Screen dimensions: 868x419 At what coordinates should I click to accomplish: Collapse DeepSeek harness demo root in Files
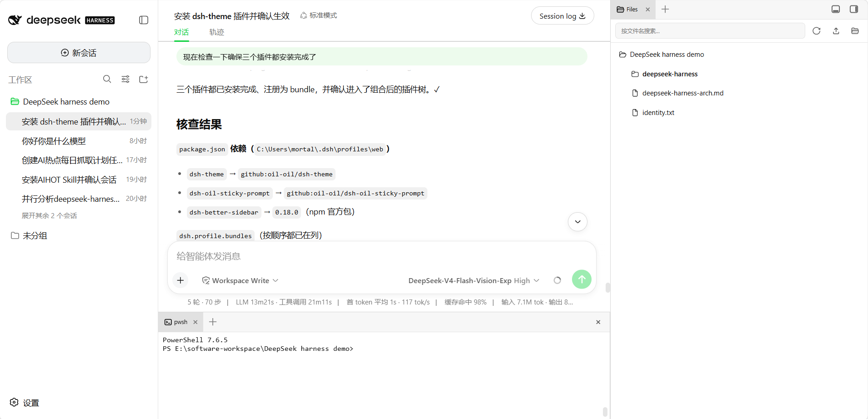662,55
